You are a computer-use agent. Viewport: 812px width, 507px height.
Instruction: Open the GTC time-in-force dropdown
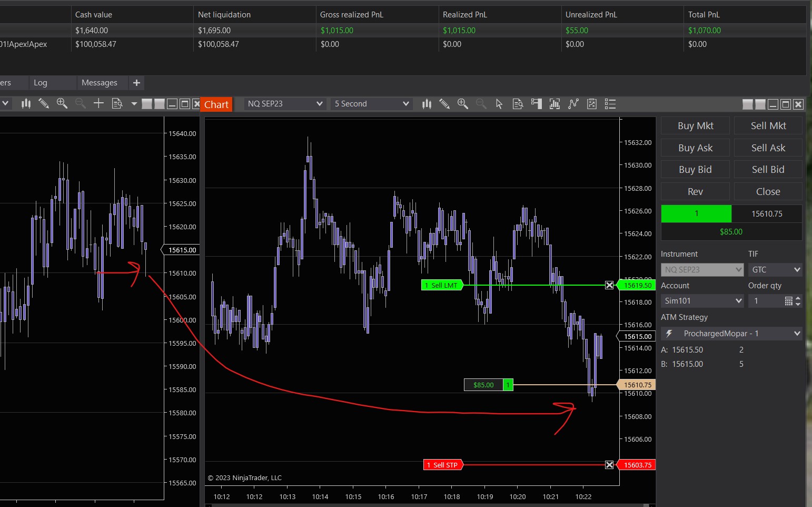[x=775, y=270]
